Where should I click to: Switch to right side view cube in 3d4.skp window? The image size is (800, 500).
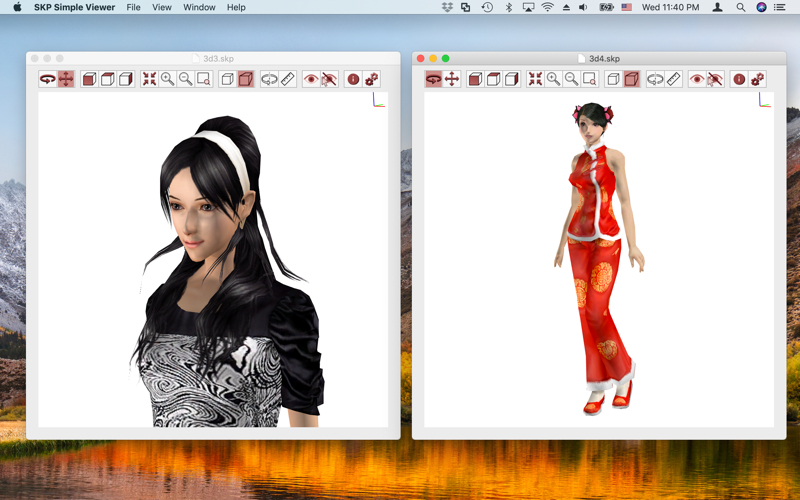[511, 79]
